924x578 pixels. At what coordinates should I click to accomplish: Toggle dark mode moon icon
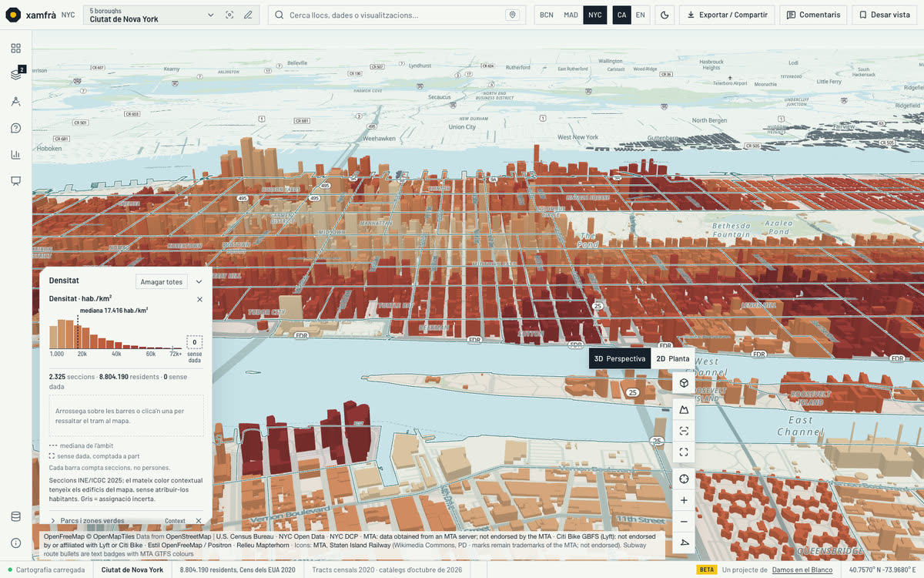coord(665,15)
